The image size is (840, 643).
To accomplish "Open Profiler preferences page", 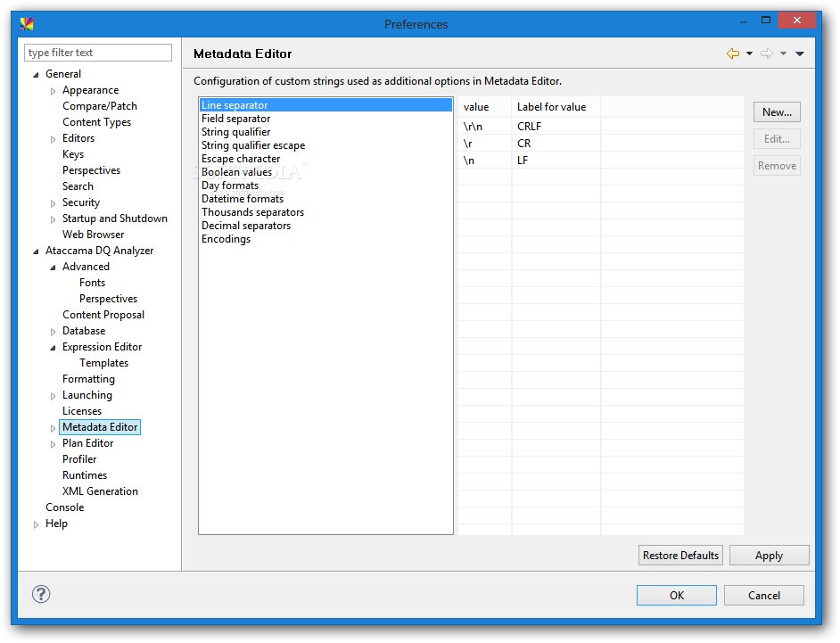I will [79, 460].
